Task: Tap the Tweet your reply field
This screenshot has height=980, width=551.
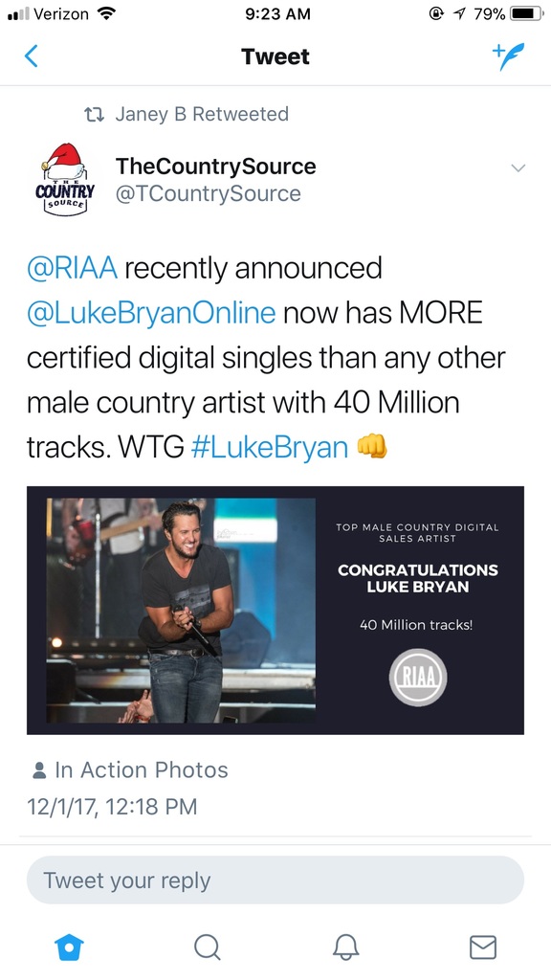Action: (275, 880)
